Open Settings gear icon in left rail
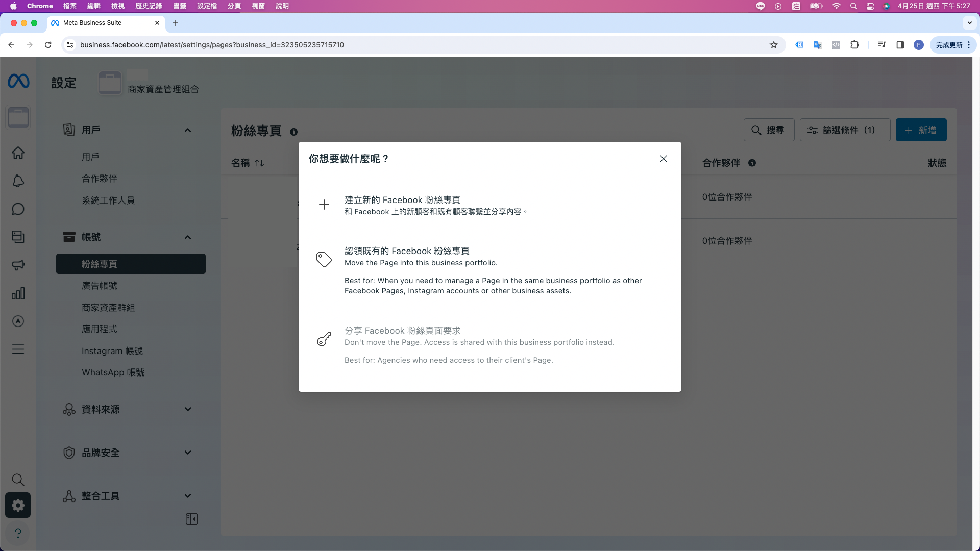The height and width of the screenshot is (551, 980). point(18,505)
